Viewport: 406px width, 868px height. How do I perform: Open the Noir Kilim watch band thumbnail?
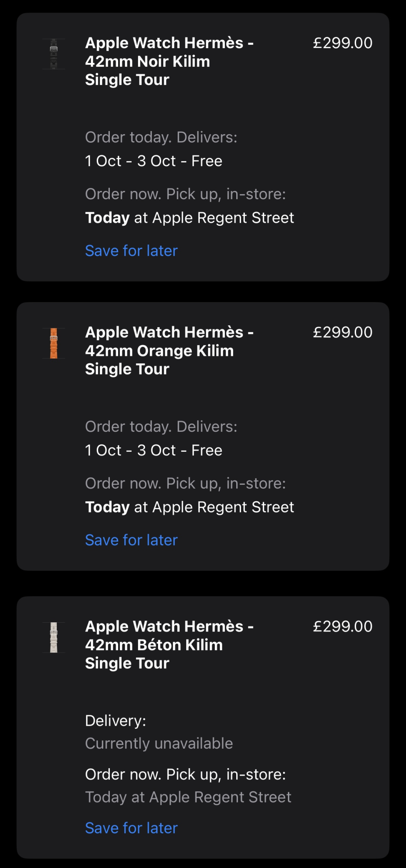click(x=54, y=54)
